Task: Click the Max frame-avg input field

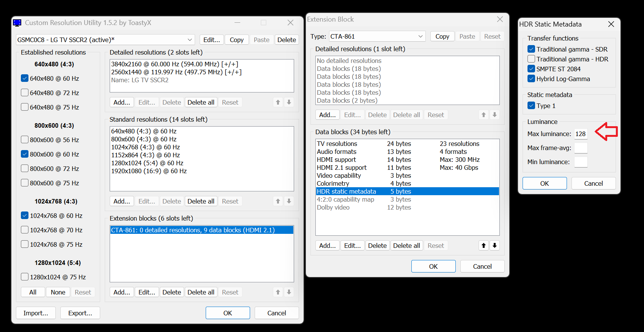Action: point(581,148)
